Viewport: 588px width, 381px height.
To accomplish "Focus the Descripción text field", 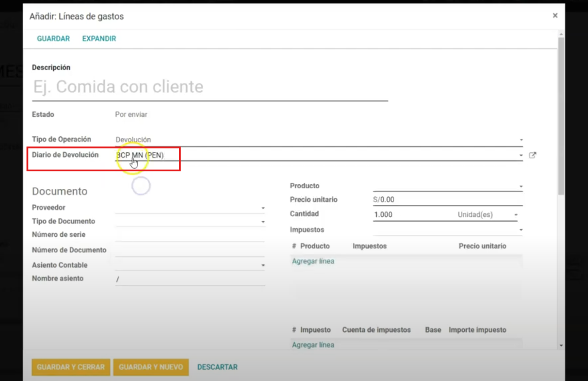I will pyautogui.click(x=210, y=87).
